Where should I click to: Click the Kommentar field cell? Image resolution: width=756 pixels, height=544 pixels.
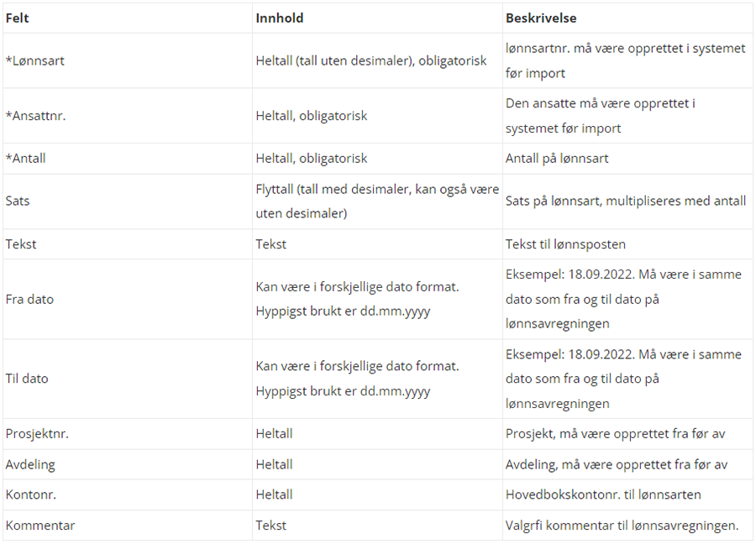(x=40, y=525)
